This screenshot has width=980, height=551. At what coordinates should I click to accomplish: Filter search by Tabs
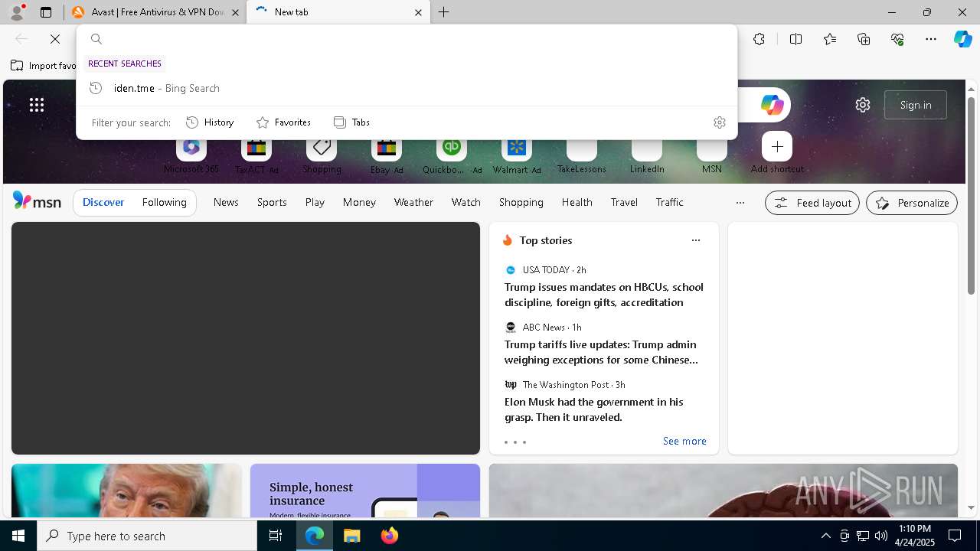[x=351, y=122]
